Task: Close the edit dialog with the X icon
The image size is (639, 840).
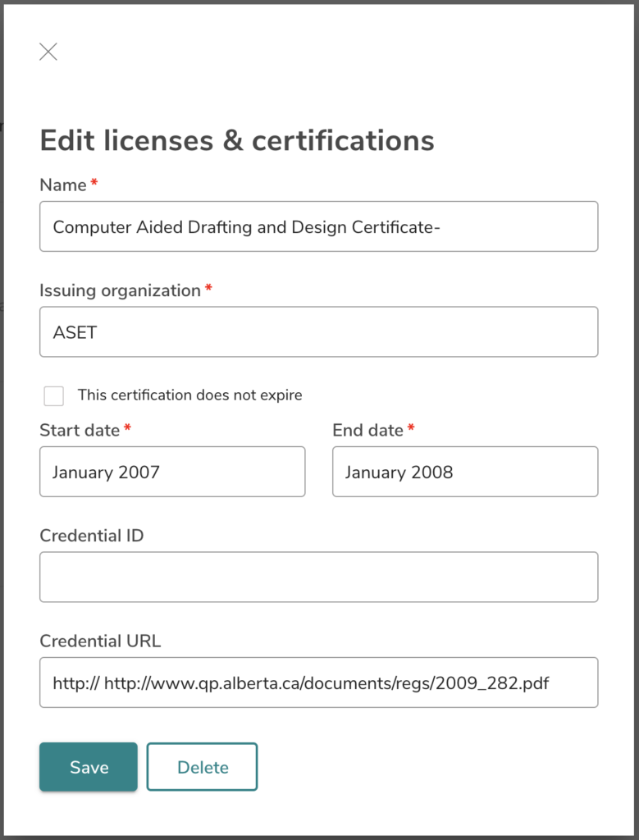Action: click(x=48, y=52)
